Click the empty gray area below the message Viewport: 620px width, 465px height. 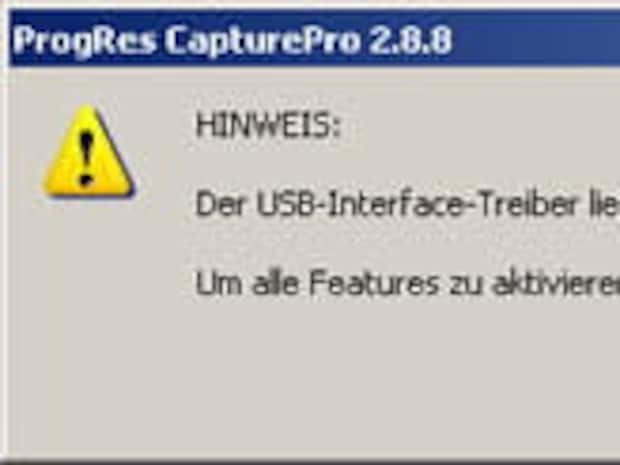click(316, 376)
